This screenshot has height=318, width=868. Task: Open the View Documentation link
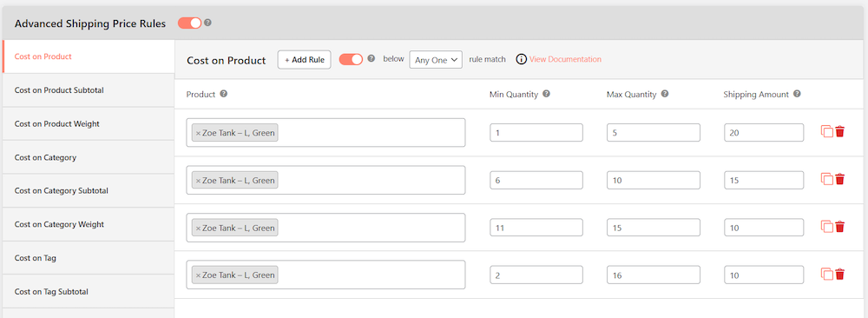565,59
